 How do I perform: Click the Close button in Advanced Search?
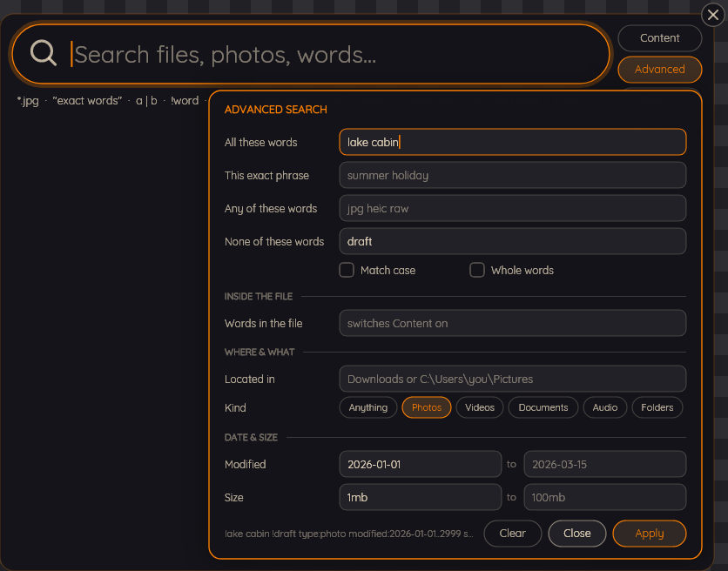click(x=577, y=534)
